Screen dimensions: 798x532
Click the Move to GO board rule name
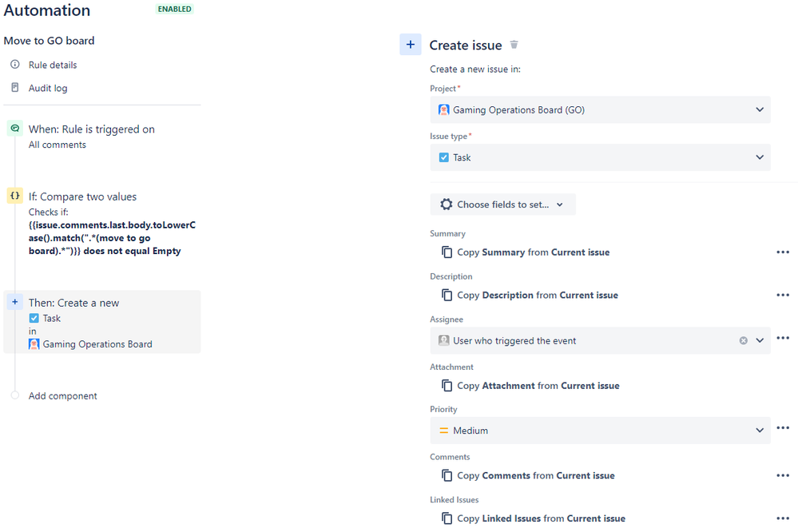click(x=49, y=41)
